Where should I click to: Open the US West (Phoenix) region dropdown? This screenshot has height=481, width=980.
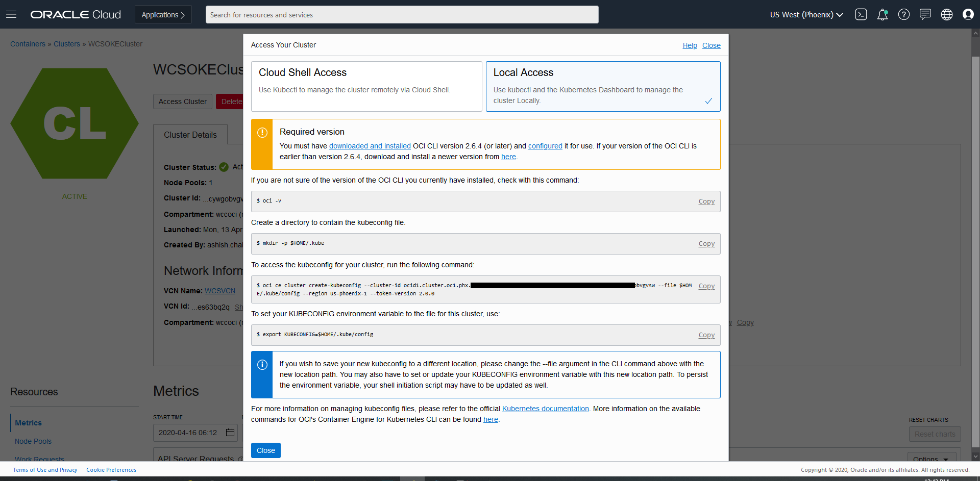pyautogui.click(x=806, y=14)
